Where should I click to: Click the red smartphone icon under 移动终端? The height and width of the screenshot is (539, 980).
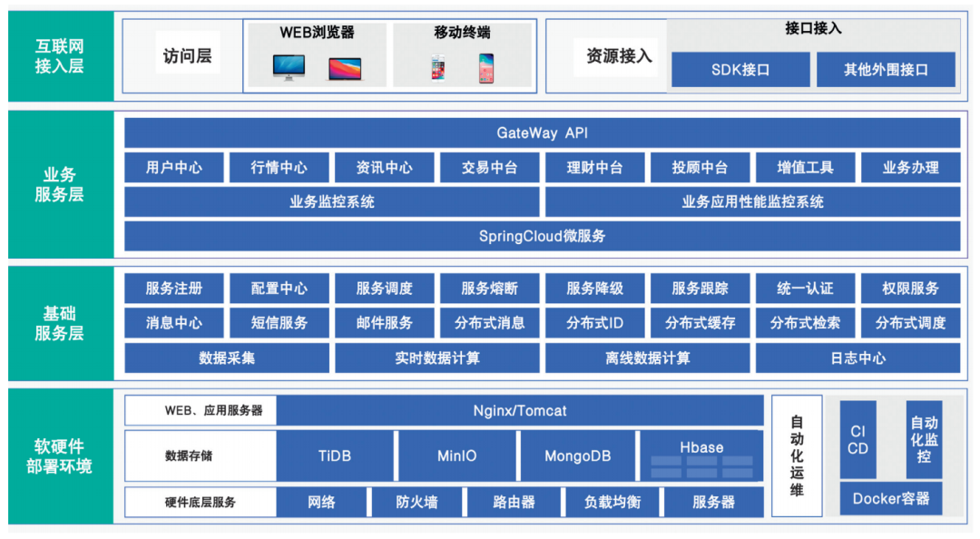pyautogui.click(x=486, y=68)
